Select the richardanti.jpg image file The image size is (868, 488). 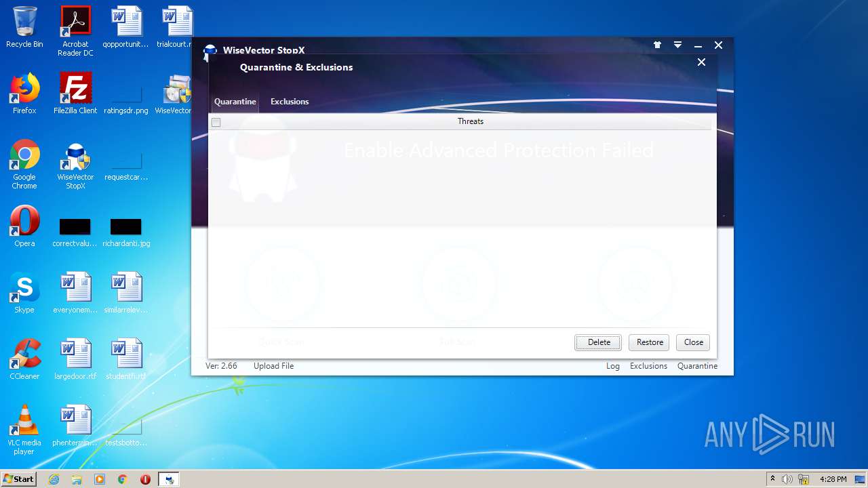pos(126,232)
